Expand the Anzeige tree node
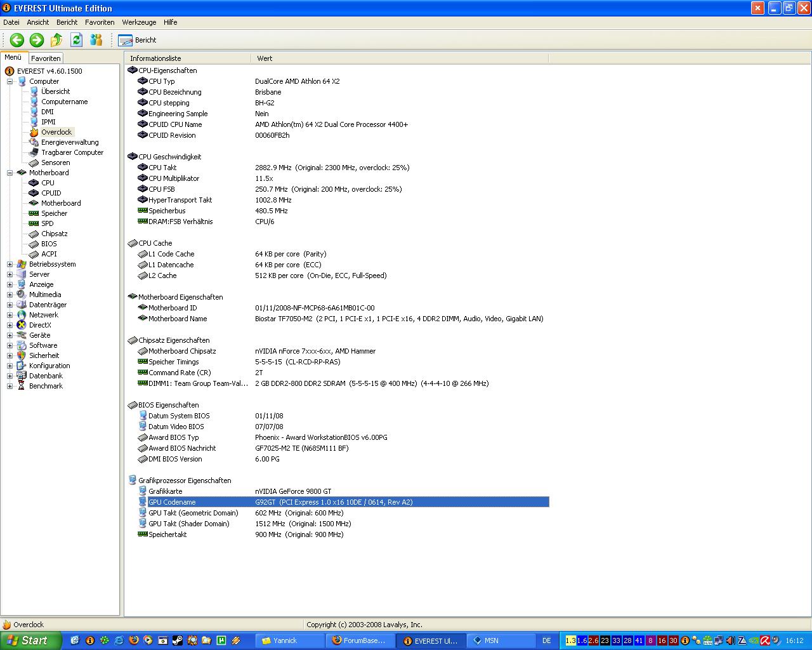 point(10,284)
